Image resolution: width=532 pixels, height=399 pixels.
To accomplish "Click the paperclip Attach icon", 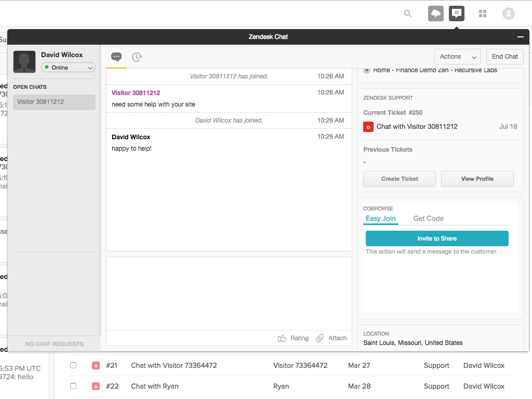I will 320,338.
